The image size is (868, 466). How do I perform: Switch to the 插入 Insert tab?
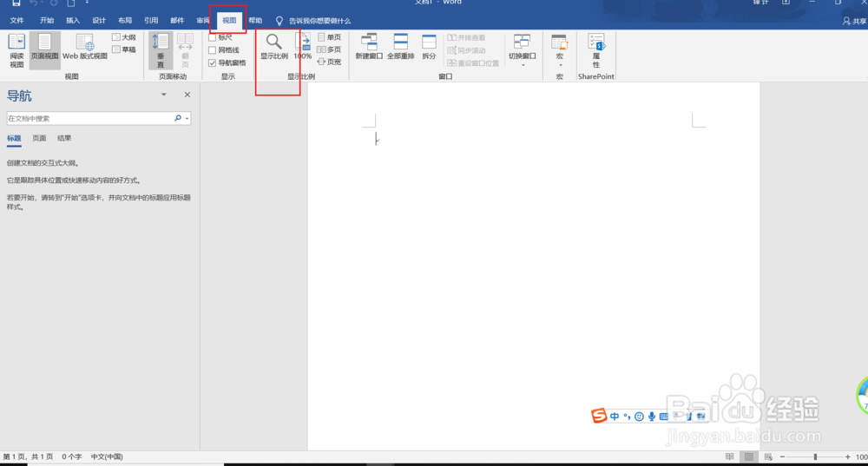[73, 21]
